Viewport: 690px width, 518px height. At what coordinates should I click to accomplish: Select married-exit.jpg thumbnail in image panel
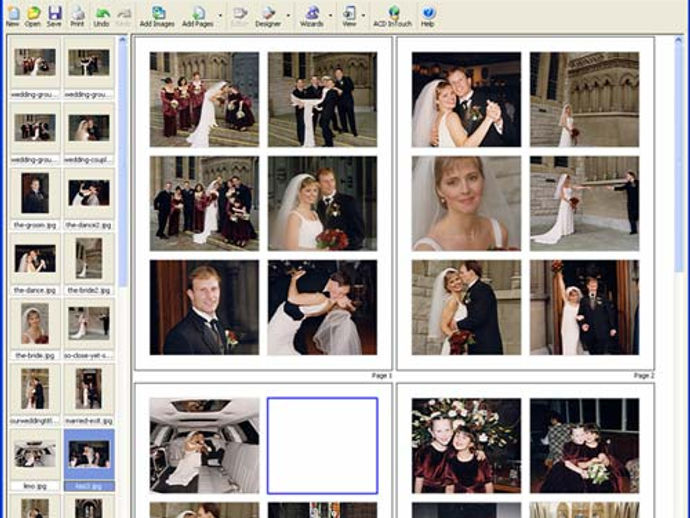click(88, 389)
